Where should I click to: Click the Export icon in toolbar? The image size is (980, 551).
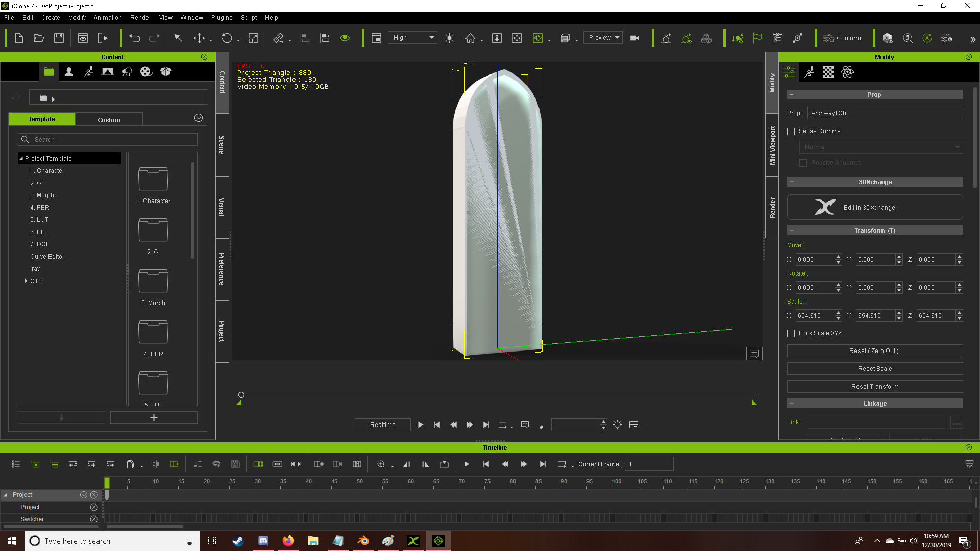tap(103, 38)
